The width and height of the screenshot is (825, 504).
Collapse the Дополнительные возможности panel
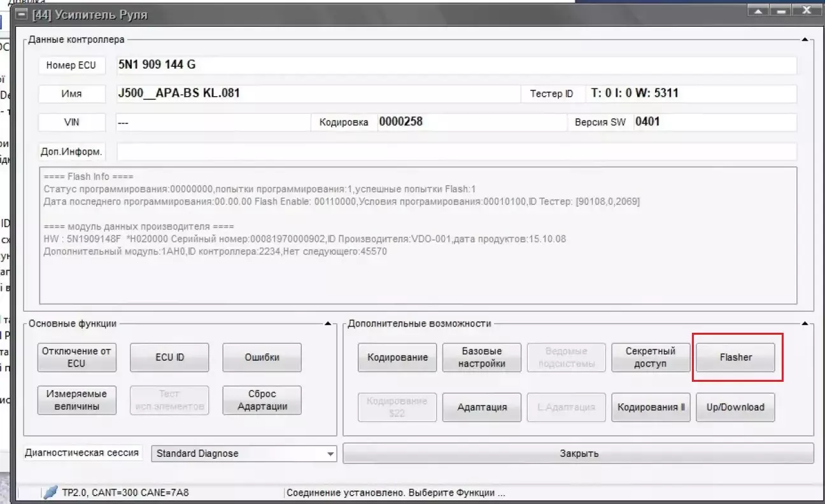(805, 325)
